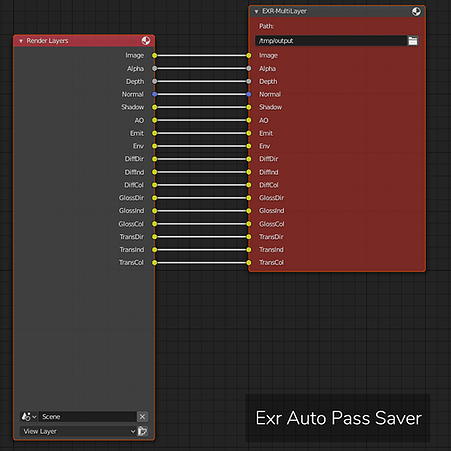The height and width of the screenshot is (451, 451).
Task: Click EXR-MultiLayer GlossCol input socket
Action: pos(249,224)
